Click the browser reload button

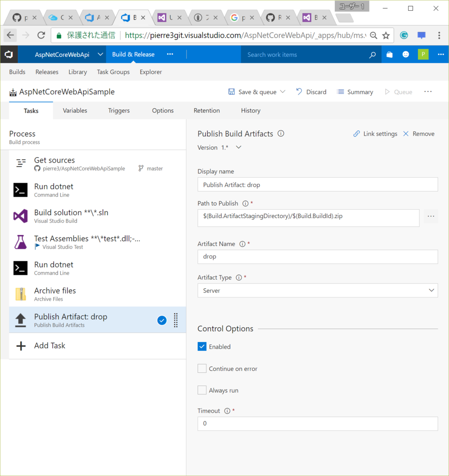pos(41,35)
